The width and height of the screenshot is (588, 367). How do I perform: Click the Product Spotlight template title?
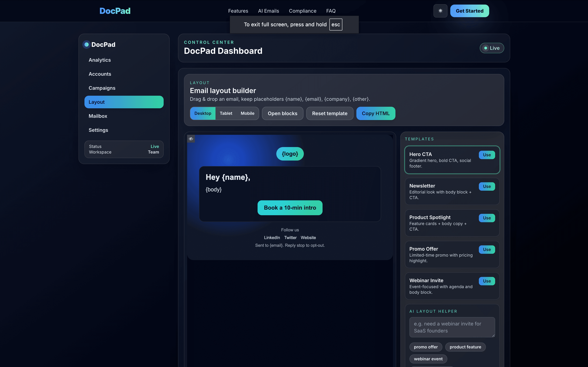click(x=430, y=218)
